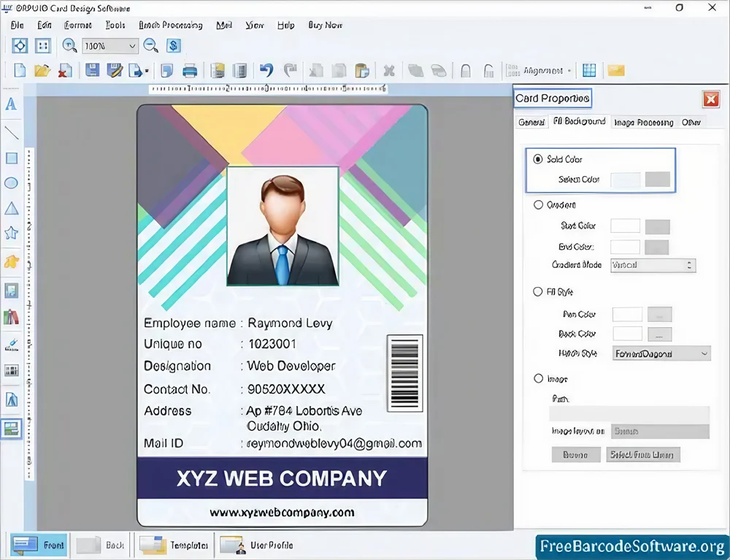Select the Fill Style radio option

[539, 292]
